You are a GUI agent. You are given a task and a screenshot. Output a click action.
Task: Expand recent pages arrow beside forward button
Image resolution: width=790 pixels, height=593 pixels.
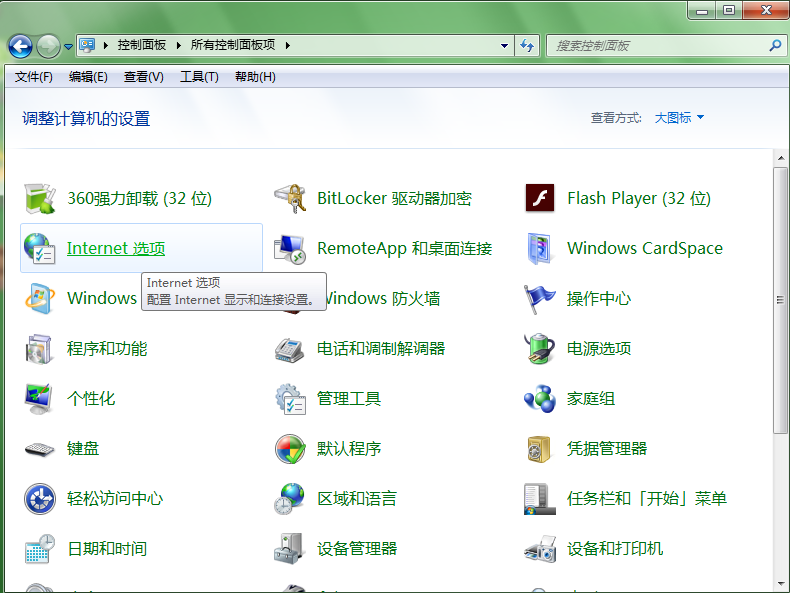[68, 46]
